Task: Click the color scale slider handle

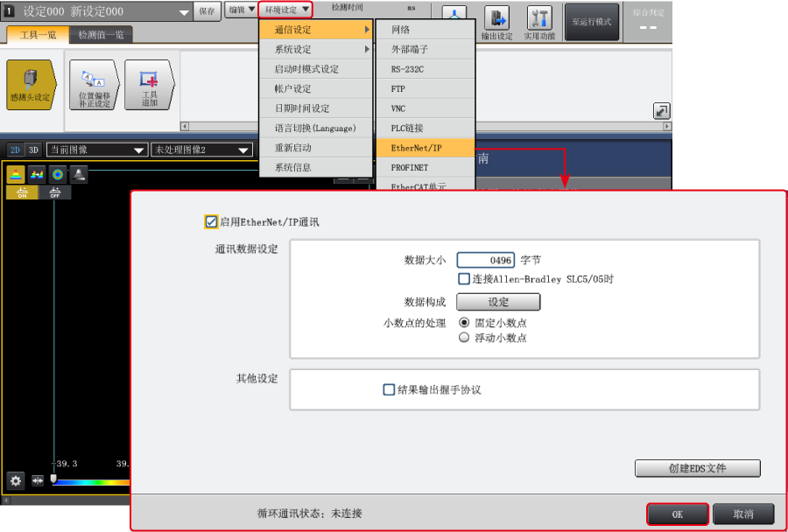Action: [x=53, y=479]
